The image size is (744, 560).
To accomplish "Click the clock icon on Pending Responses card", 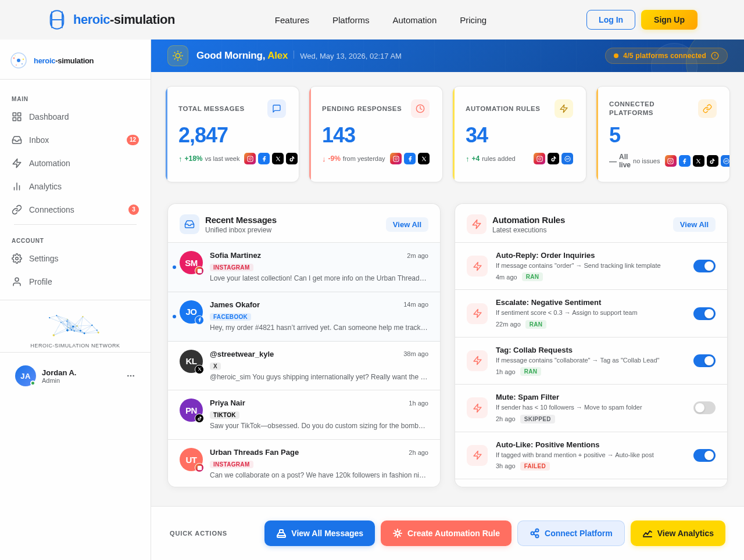I will pos(420,109).
